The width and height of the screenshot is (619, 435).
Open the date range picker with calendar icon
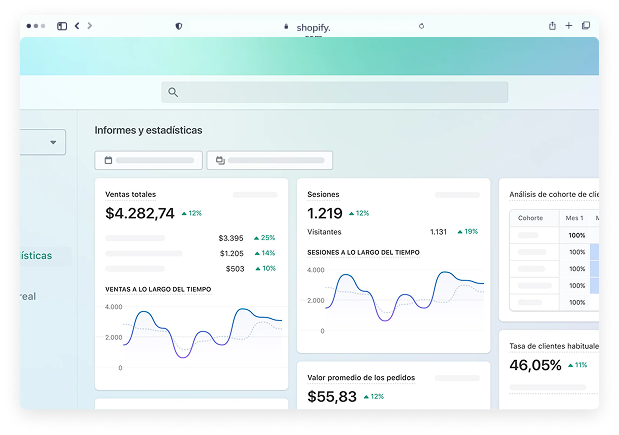pos(148,160)
